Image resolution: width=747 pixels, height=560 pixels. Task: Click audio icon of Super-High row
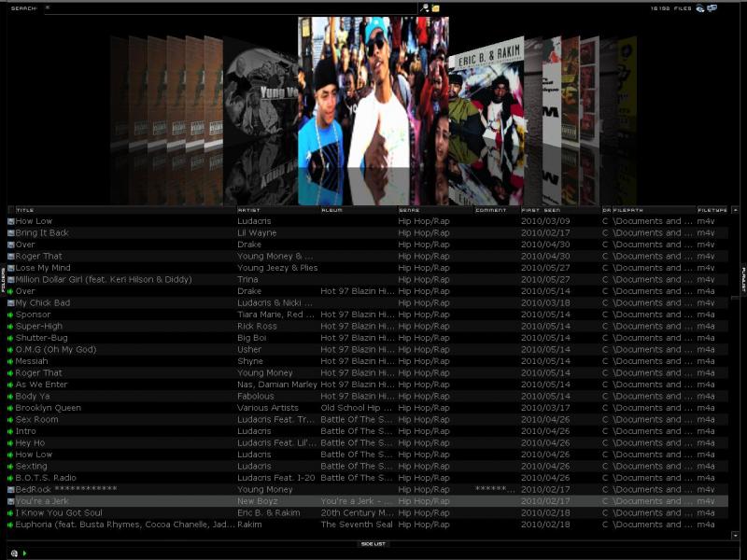(10, 326)
